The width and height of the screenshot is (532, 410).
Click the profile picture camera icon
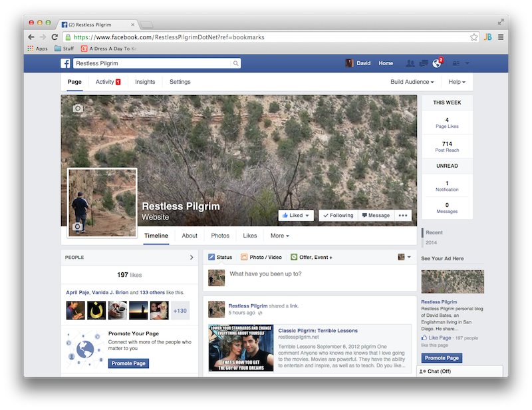pos(77,226)
